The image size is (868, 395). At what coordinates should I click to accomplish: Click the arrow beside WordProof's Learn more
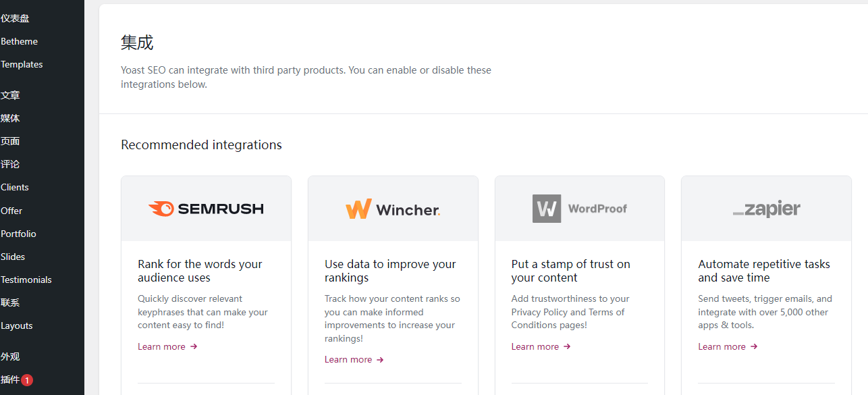pyautogui.click(x=567, y=346)
